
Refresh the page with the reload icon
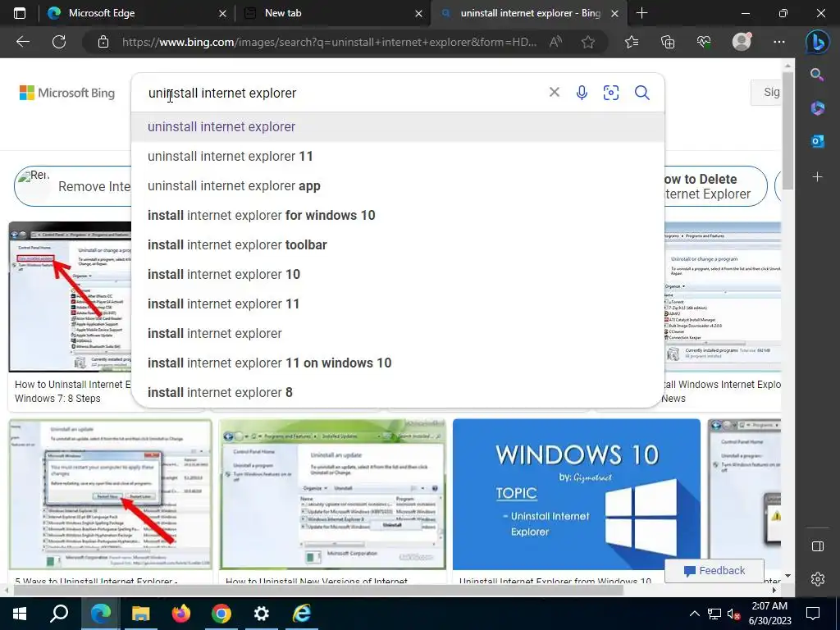59,42
